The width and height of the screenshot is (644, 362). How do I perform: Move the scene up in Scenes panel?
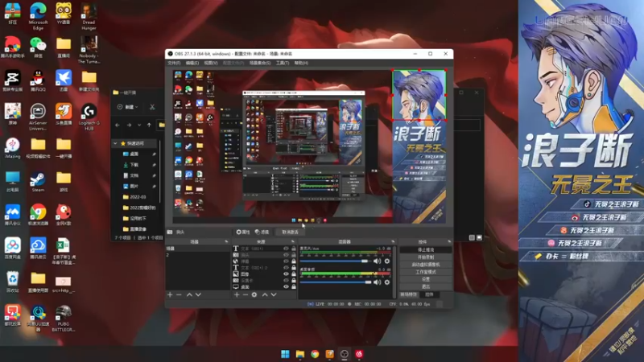tap(189, 294)
